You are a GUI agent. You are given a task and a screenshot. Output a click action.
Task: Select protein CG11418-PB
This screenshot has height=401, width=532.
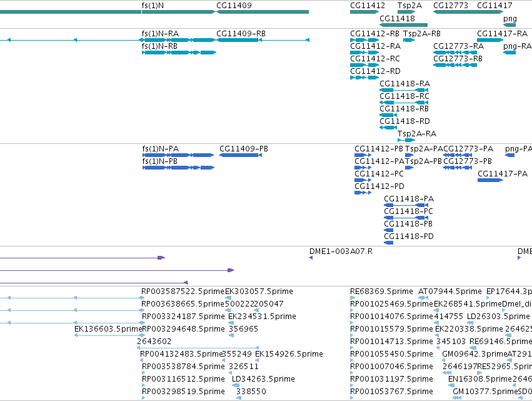click(388, 231)
